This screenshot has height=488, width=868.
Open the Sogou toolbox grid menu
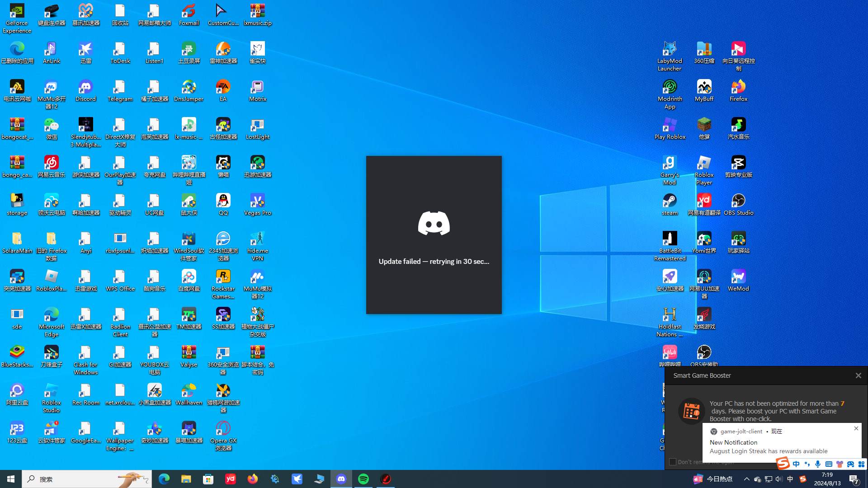pos(861,464)
